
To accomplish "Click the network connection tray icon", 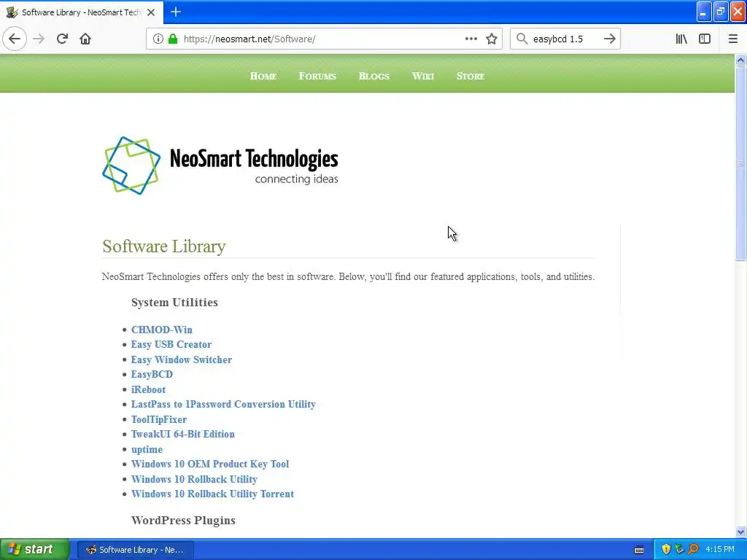I will (x=679, y=550).
